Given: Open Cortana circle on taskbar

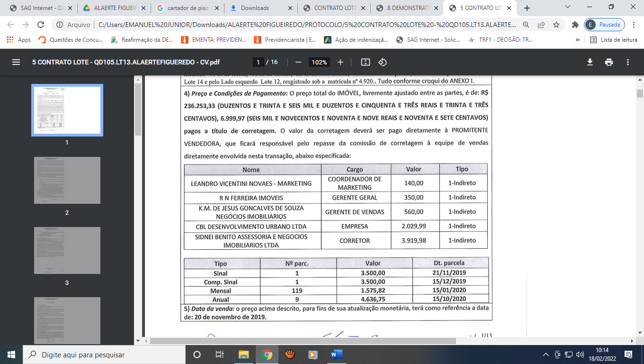Looking at the screenshot, I should (197, 355).
